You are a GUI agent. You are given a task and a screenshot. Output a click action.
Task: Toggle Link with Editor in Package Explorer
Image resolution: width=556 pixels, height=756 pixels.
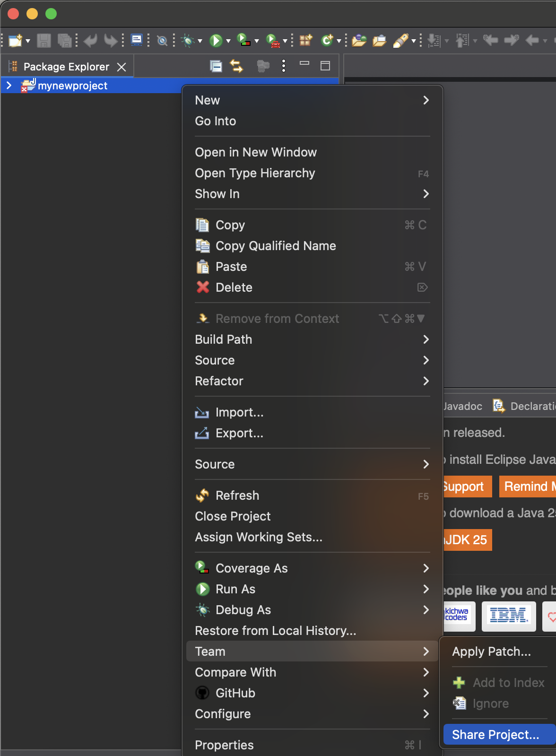click(236, 66)
